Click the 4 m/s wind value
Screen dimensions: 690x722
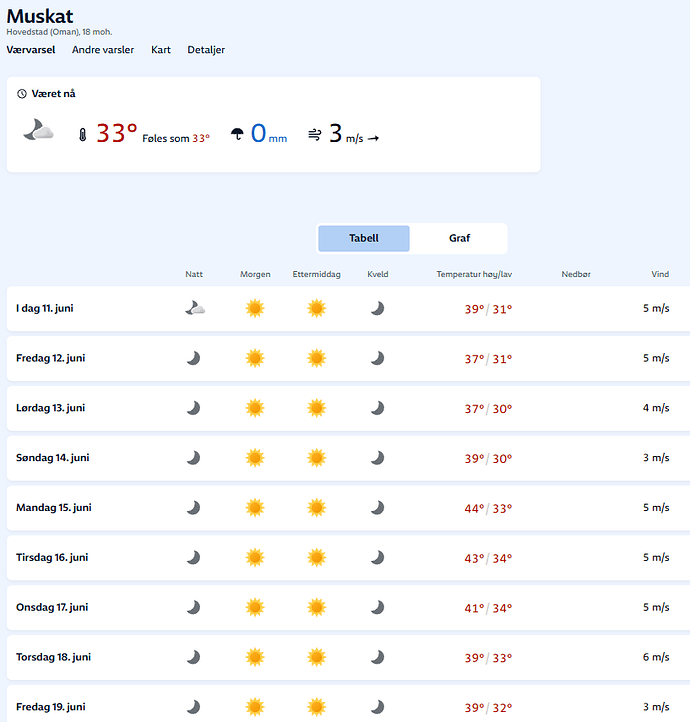(x=656, y=408)
